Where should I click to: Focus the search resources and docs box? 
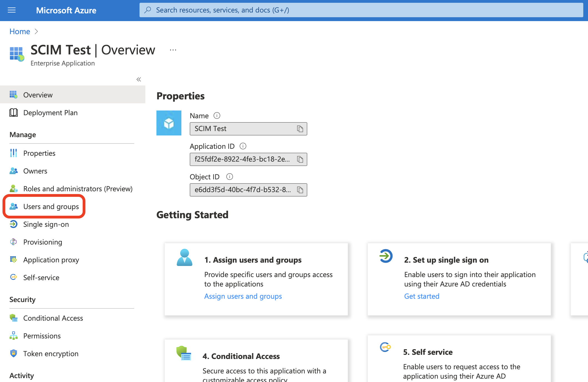[361, 10]
